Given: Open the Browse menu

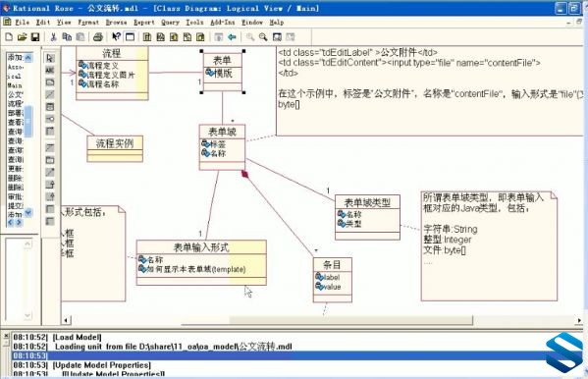Looking at the screenshot, I should click(116, 23).
